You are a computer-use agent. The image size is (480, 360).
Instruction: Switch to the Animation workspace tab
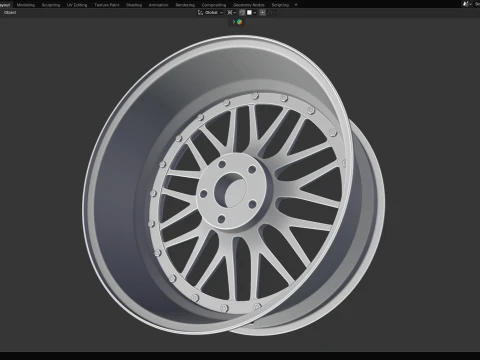coord(159,5)
